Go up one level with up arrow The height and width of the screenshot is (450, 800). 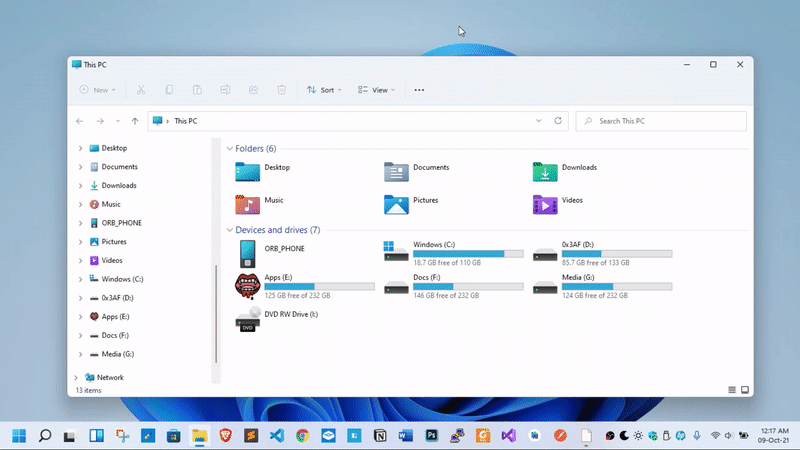(x=135, y=121)
